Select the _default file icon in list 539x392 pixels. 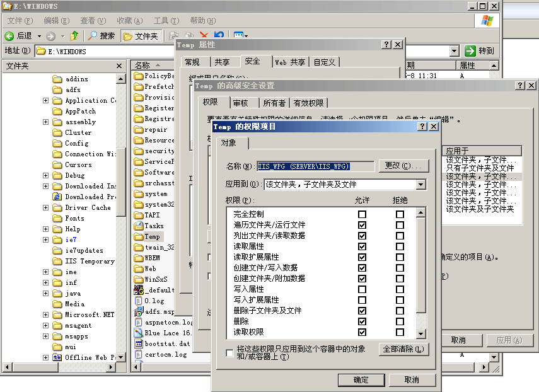[x=139, y=290]
